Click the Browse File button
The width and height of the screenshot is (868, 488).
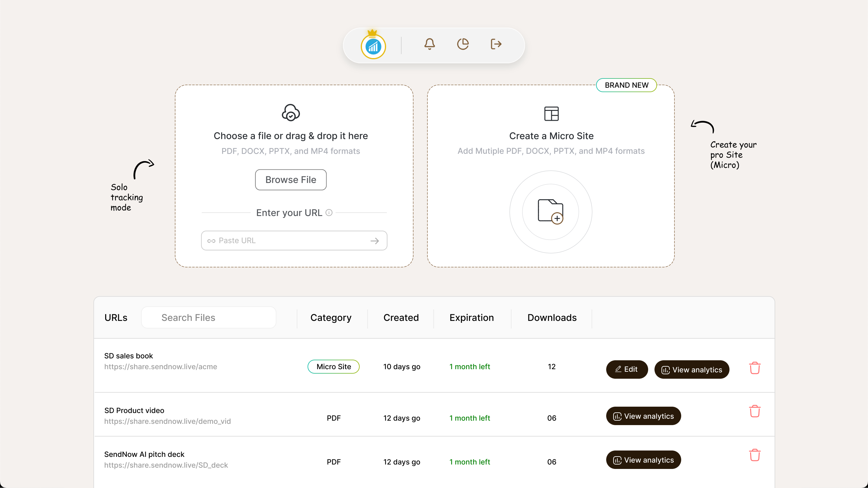tap(290, 180)
